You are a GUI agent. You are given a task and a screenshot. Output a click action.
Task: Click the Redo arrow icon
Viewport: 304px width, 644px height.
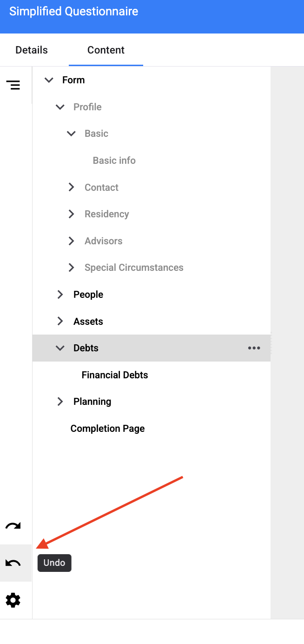[x=13, y=526]
